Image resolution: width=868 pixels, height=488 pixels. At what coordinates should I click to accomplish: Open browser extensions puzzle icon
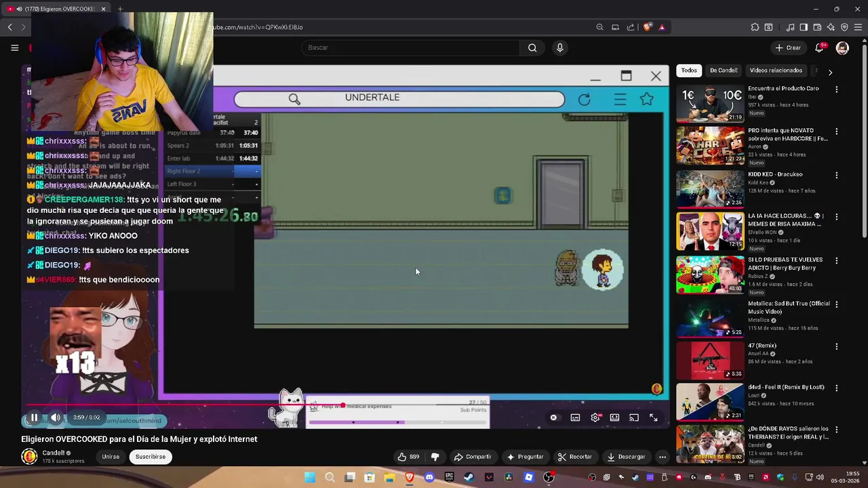[755, 27]
